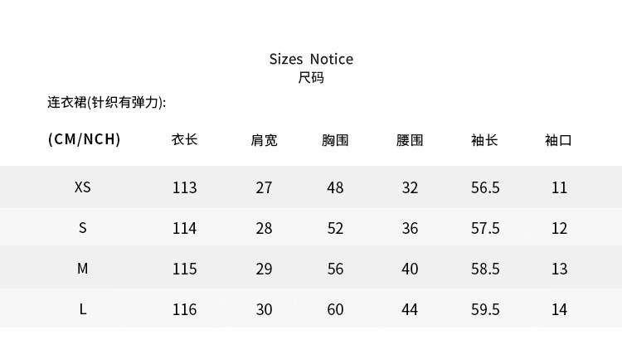Click the (CM/NCH) unit header
This screenshot has width=622, height=364.
click(x=85, y=139)
